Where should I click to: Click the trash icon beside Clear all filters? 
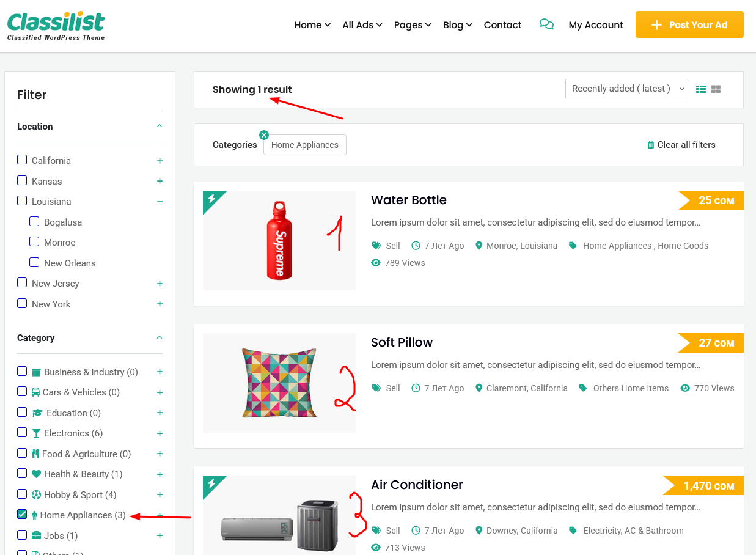(650, 145)
